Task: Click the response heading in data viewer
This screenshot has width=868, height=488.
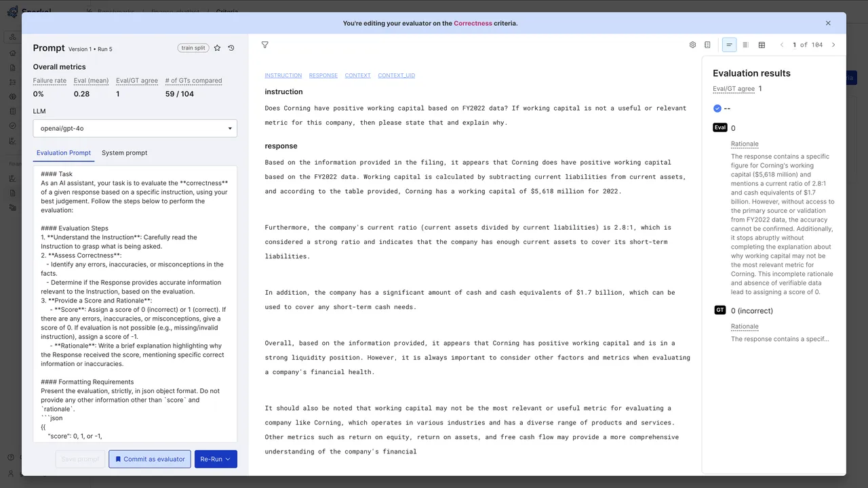Action: (x=281, y=146)
